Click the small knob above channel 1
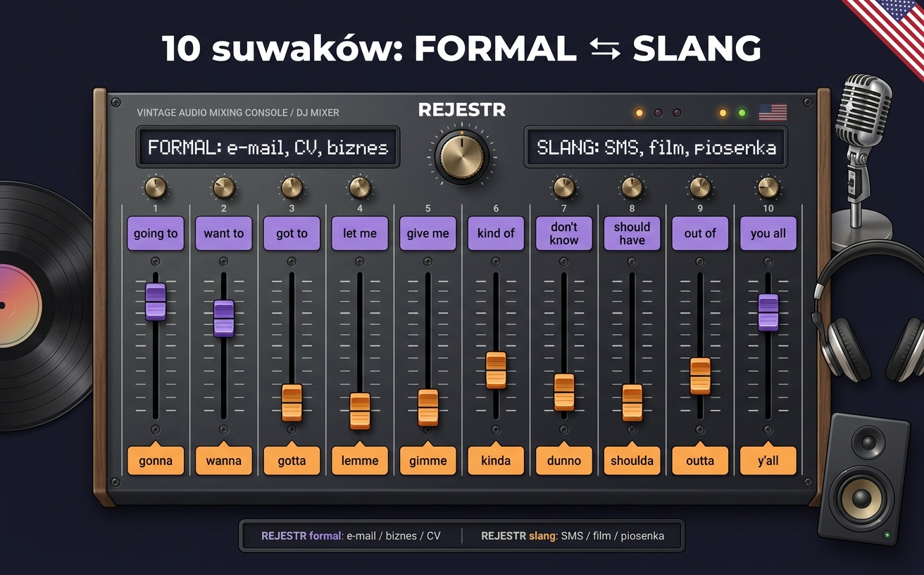This screenshot has width=924, height=575. pos(156,187)
